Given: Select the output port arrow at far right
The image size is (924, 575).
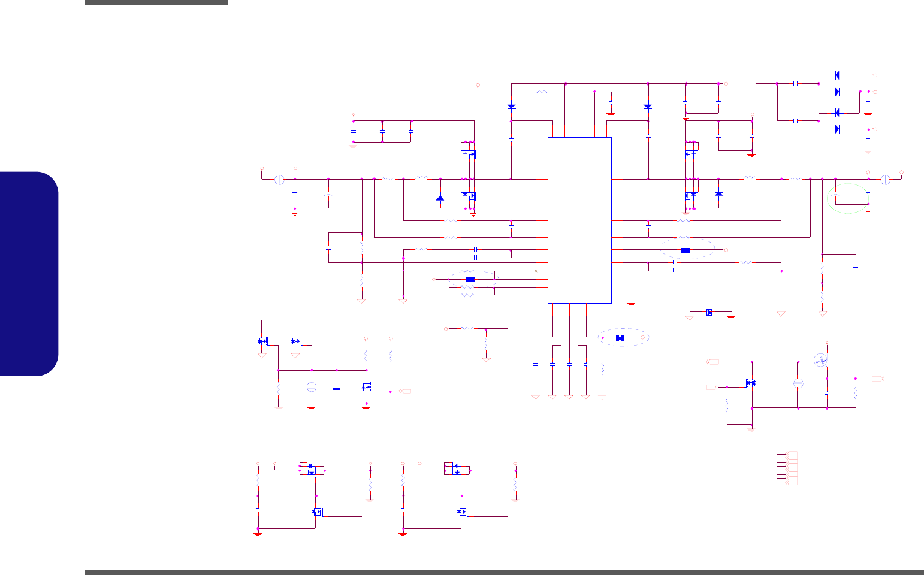Looking at the screenshot, I should 879,379.
